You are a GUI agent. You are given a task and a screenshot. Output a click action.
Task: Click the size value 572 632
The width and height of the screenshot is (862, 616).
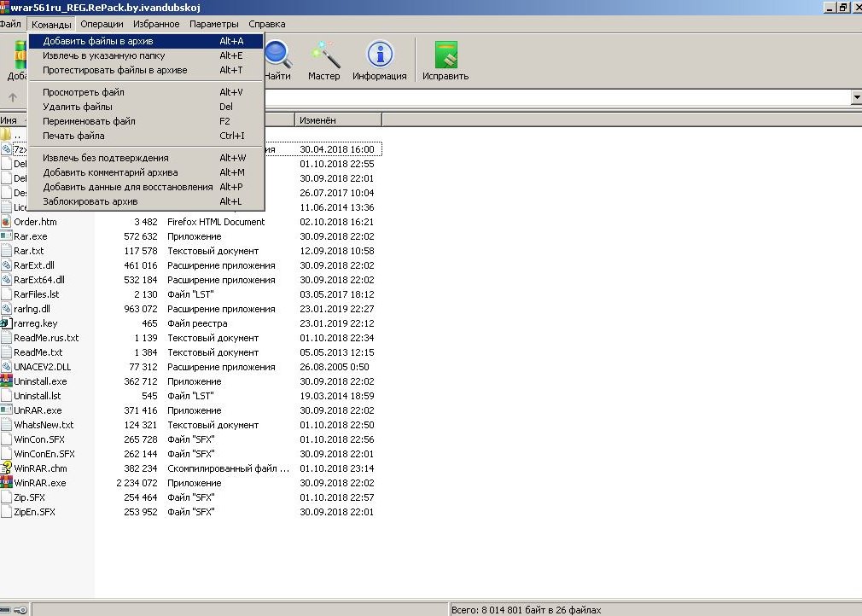tap(141, 236)
